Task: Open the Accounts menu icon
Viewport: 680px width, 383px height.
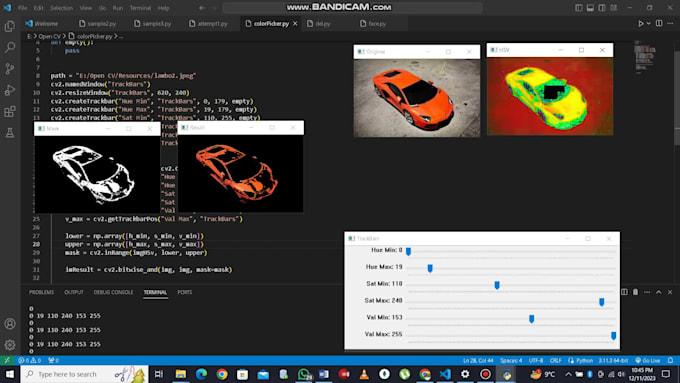Action: [x=10, y=324]
